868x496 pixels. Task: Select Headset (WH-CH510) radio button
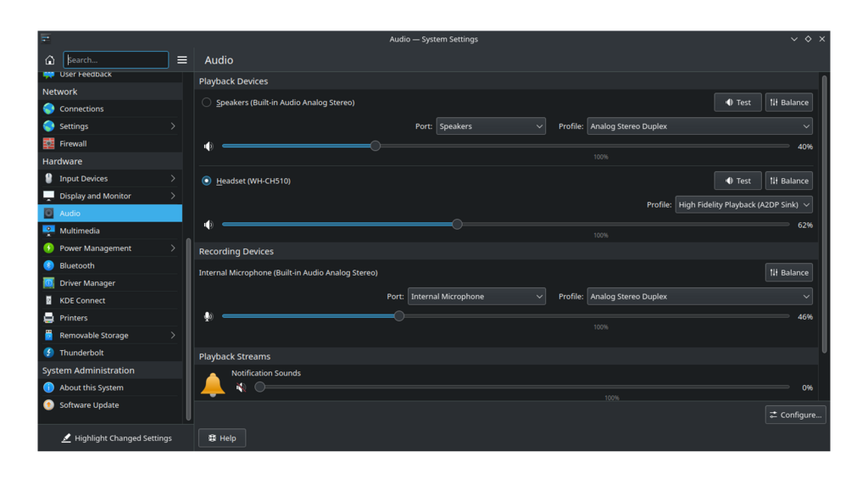pos(207,181)
